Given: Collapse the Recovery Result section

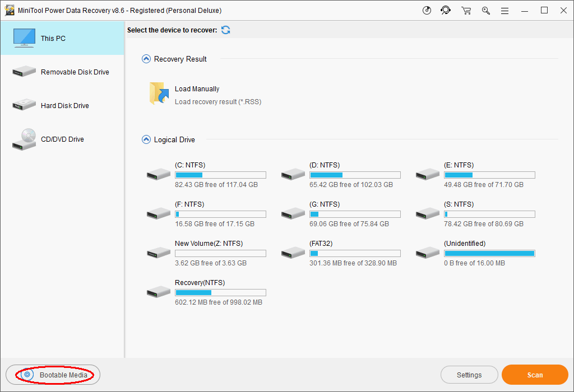Looking at the screenshot, I should click(146, 59).
